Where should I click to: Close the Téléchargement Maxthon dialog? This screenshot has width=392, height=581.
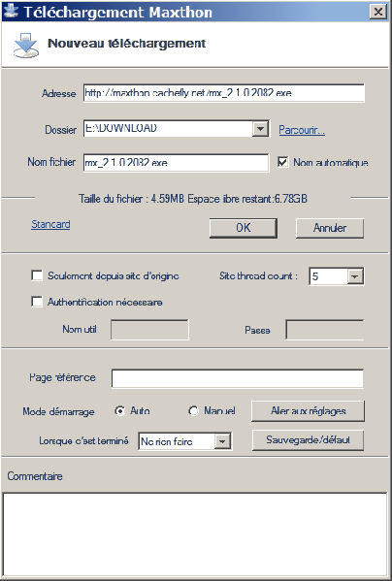click(x=377, y=12)
